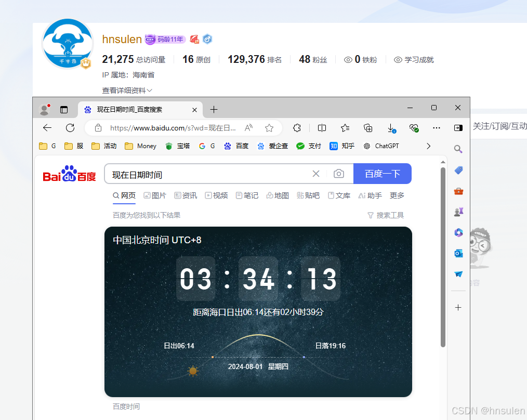The width and height of the screenshot is (527, 420).
Task: Open a new browser tab
Action: 214,110
